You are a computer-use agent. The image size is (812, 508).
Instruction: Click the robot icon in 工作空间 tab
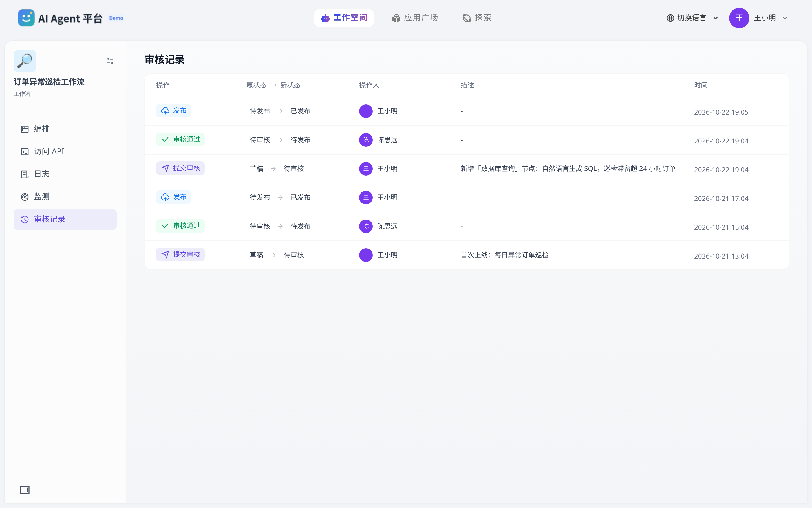click(325, 18)
